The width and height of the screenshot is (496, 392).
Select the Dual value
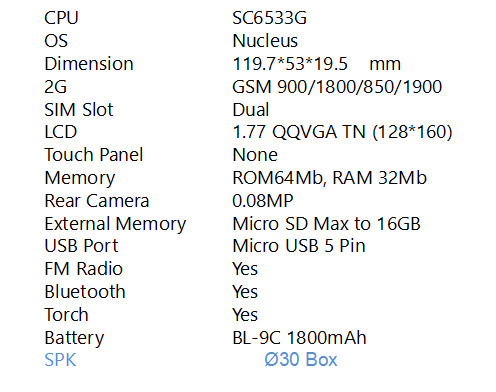tap(251, 110)
